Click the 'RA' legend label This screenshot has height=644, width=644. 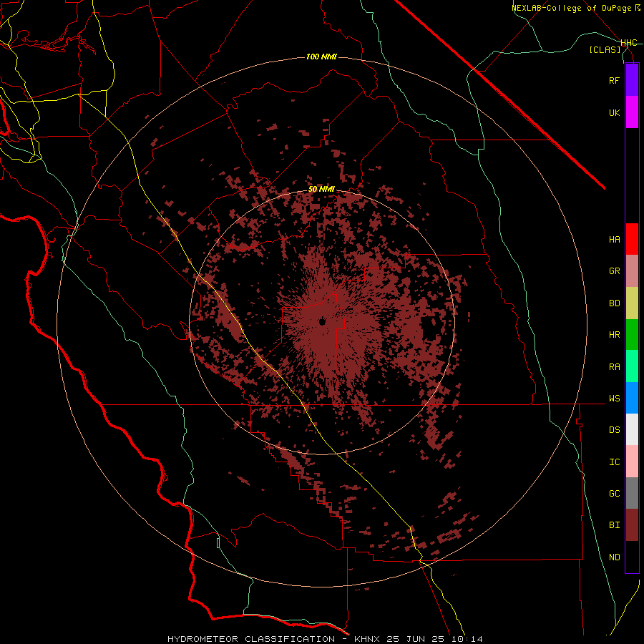click(614, 367)
